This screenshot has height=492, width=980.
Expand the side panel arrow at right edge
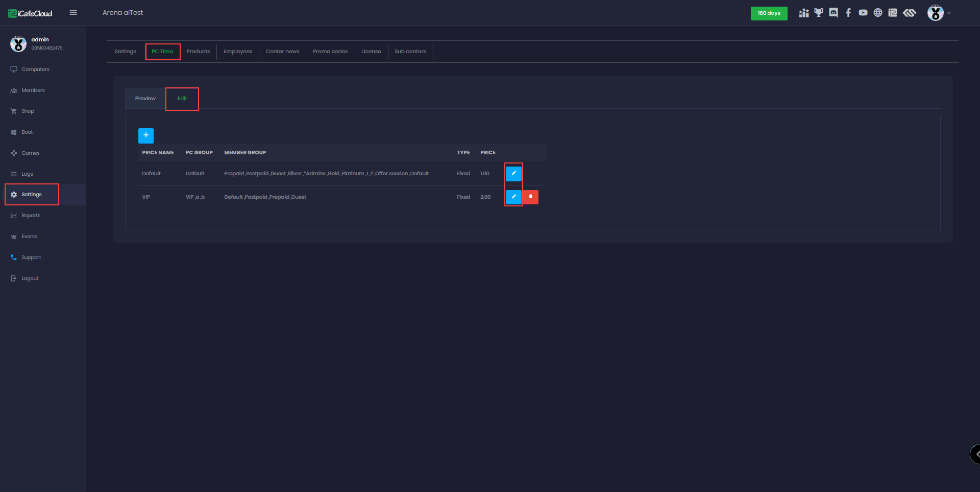[x=976, y=454]
